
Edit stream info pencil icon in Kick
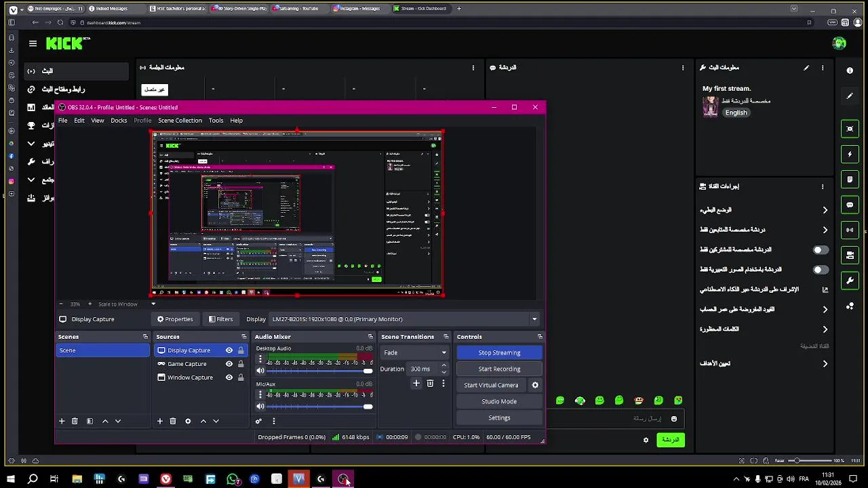point(806,68)
